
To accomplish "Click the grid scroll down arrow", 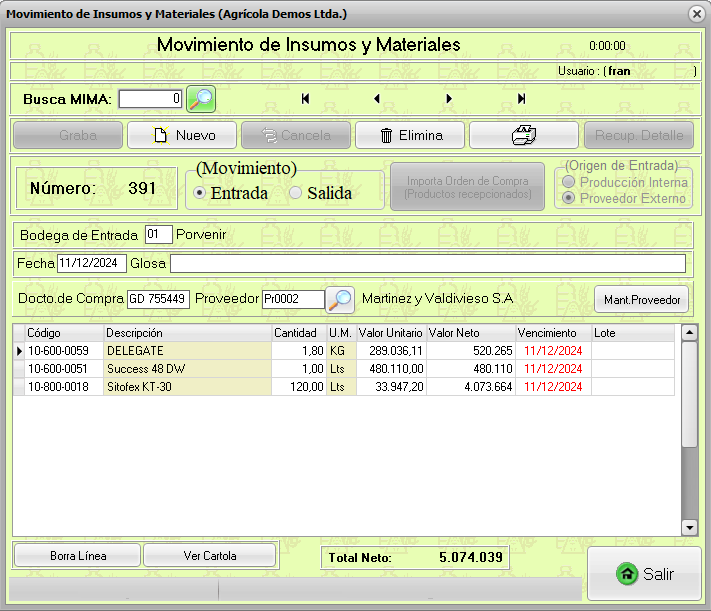I will (x=689, y=528).
